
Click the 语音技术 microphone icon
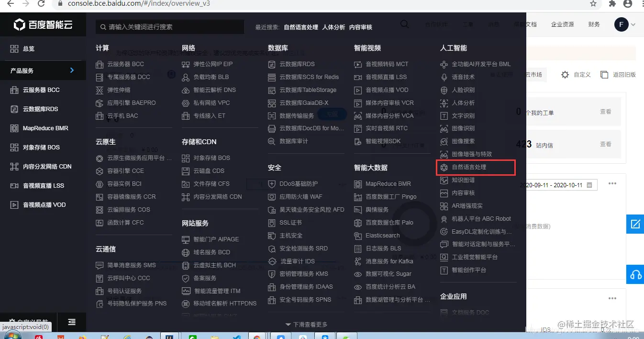[x=444, y=77]
